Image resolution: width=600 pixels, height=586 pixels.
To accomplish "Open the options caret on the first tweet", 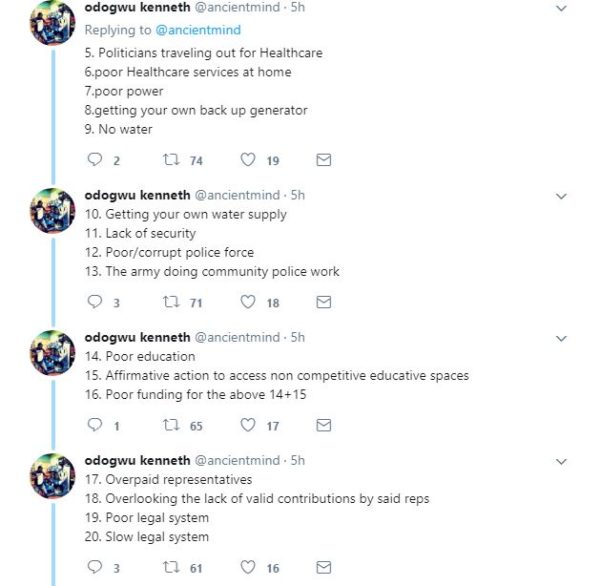I will [x=560, y=8].
